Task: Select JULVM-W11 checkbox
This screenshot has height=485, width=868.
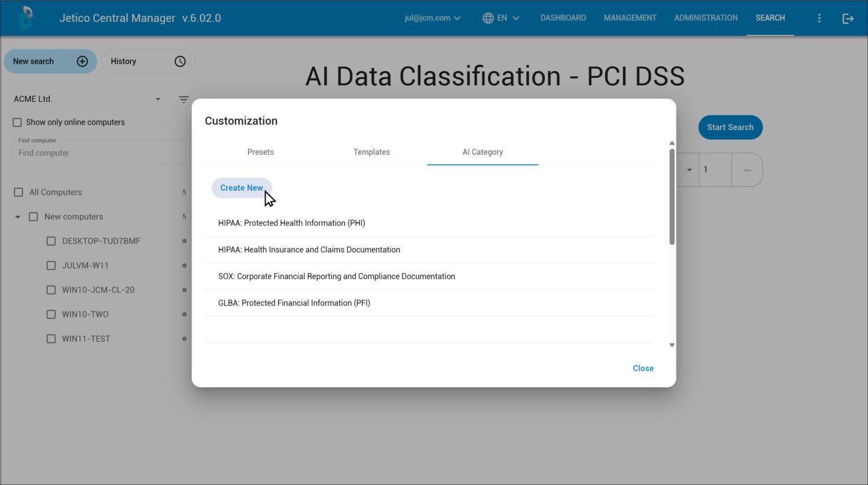Action: click(x=51, y=265)
